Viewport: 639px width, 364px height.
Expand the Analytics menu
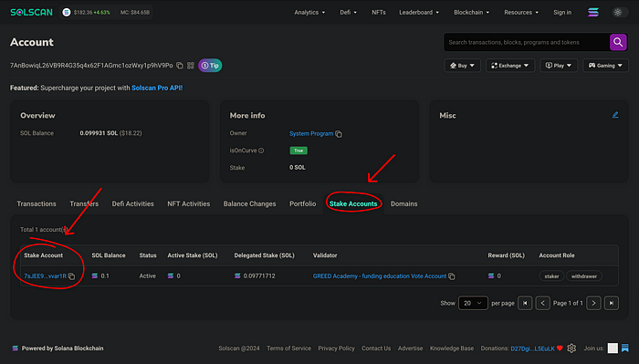(309, 12)
